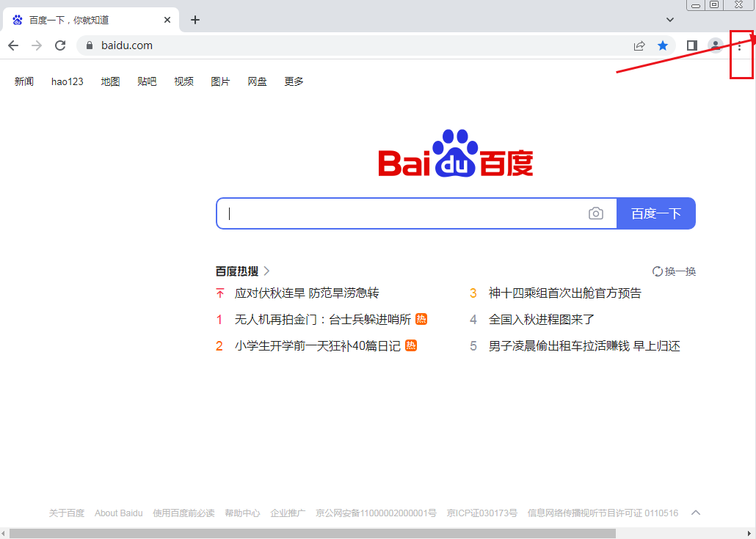Viewport: 756px width, 539px height.
Task: Click the 百度一下 search button
Action: [x=655, y=213]
